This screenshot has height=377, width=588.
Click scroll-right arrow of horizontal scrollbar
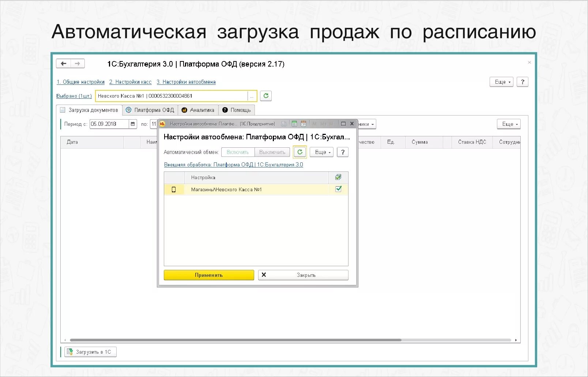516,340
